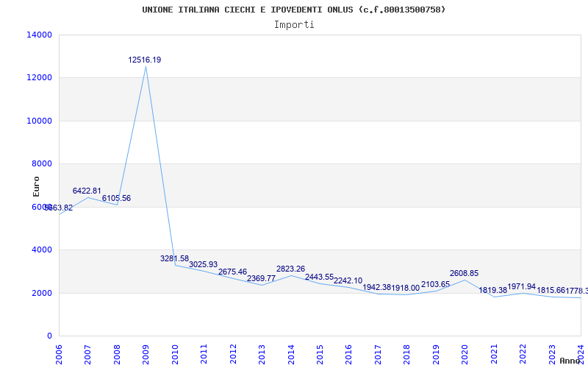
Task: Select the 1971.94 data label
Action: click(x=522, y=286)
